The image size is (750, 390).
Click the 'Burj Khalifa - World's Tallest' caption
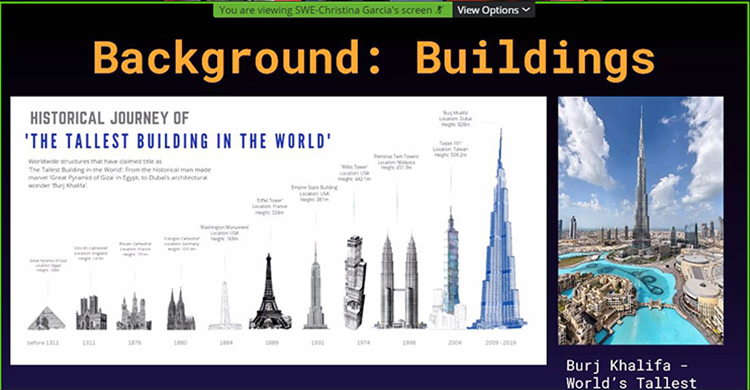click(631, 374)
